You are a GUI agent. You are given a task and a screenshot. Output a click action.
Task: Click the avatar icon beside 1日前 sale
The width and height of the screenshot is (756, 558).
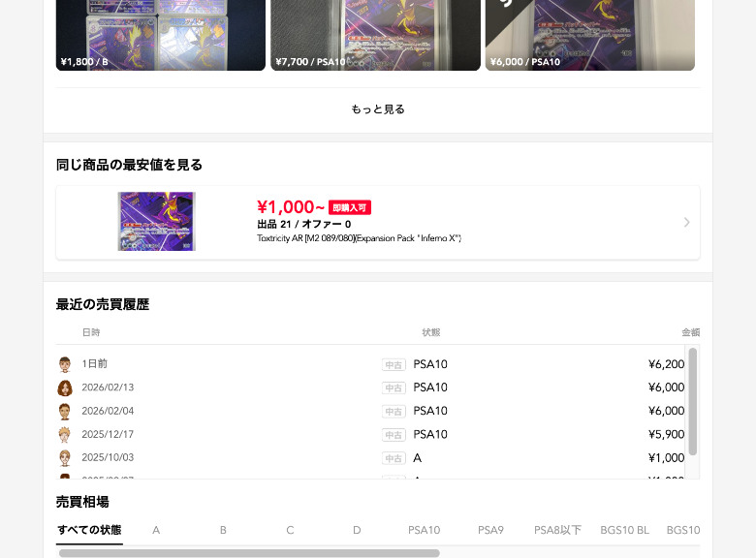pos(65,364)
